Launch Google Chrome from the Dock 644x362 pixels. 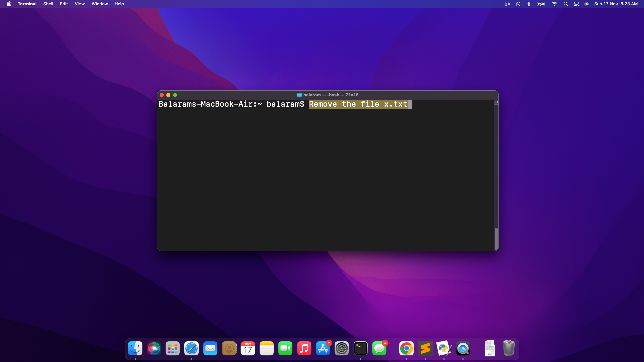(x=407, y=349)
